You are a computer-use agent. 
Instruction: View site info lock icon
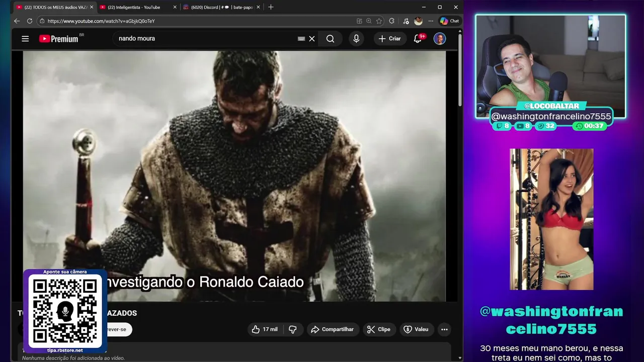click(x=42, y=21)
